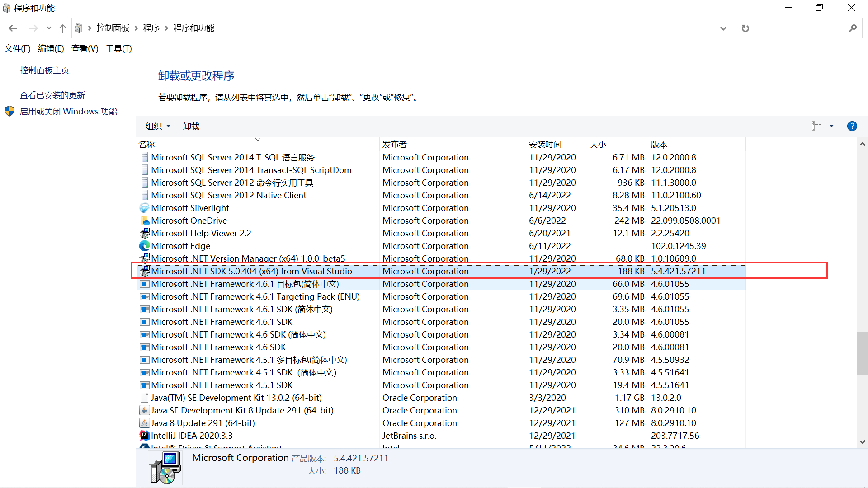Go up one folder level arrow

click(63, 28)
